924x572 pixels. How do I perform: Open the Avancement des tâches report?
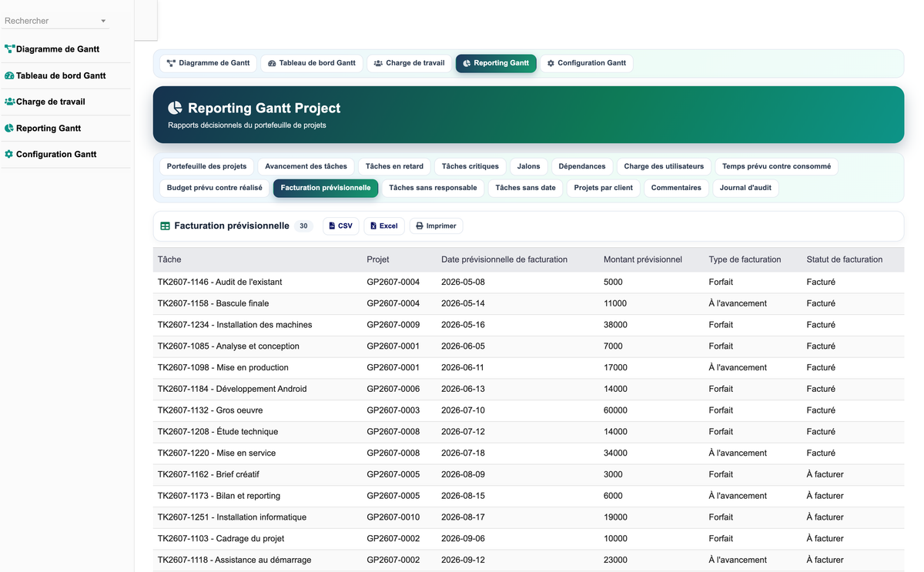point(306,166)
